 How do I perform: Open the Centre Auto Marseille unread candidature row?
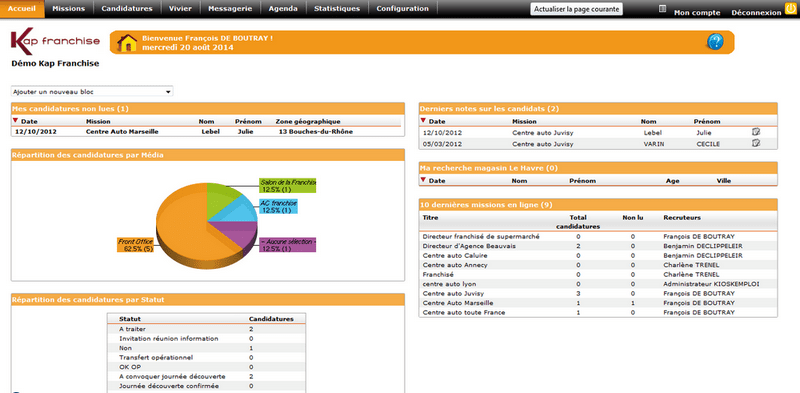tap(208, 132)
